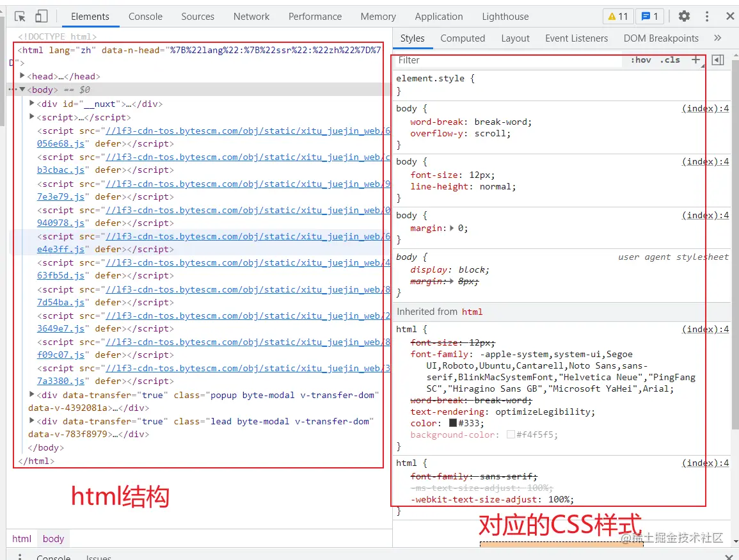The width and height of the screenshot is (739, 560).
Task: Collapse the body element node
Action: tap(22, 89)
